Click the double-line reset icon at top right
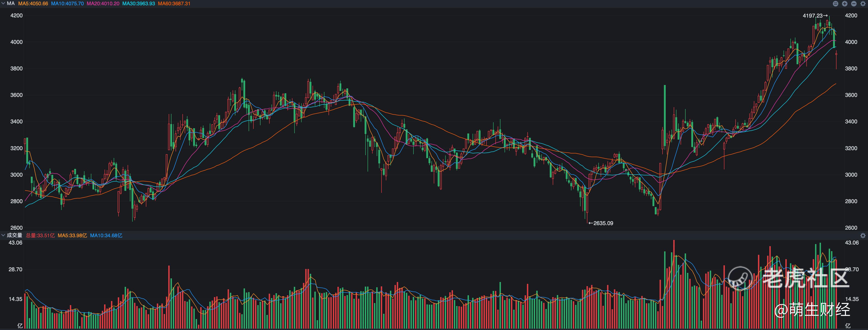868x330 pixels. (x=836, y=4)
